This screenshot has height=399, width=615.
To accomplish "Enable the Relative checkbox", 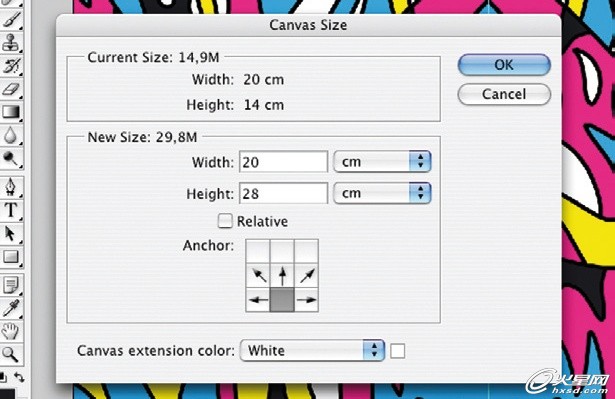I will point(225,221).
